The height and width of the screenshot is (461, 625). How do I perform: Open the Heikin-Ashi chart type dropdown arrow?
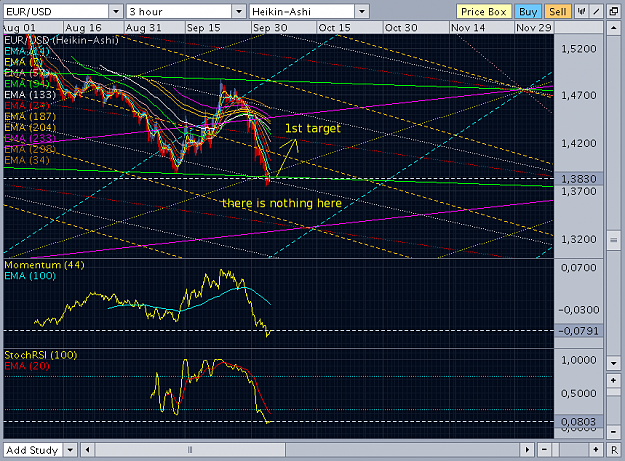362,12
